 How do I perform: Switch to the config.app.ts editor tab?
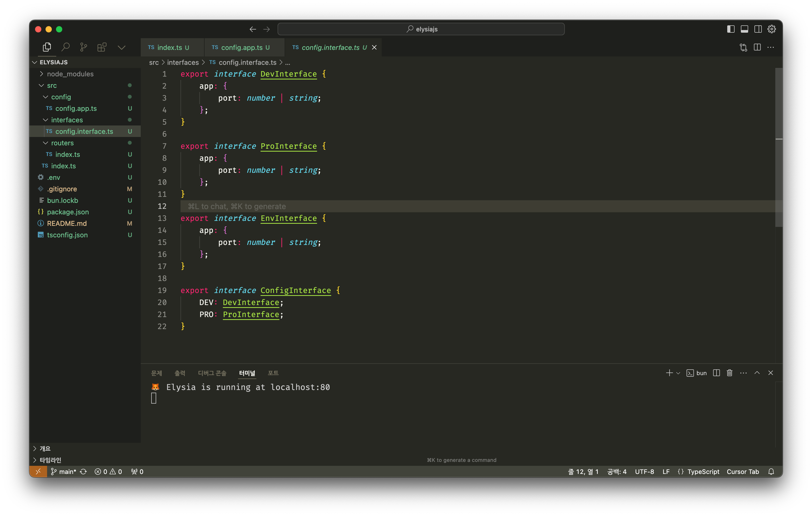click(x=241, y=48)
